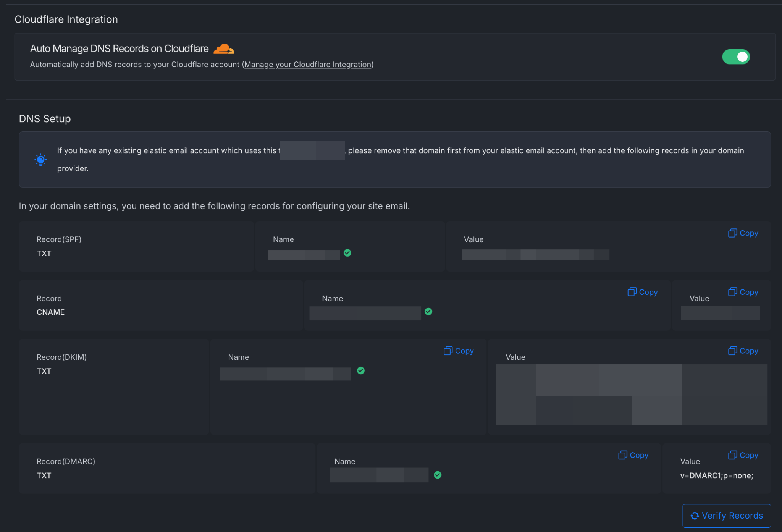Copy the SPF record value

click(742, 233)
